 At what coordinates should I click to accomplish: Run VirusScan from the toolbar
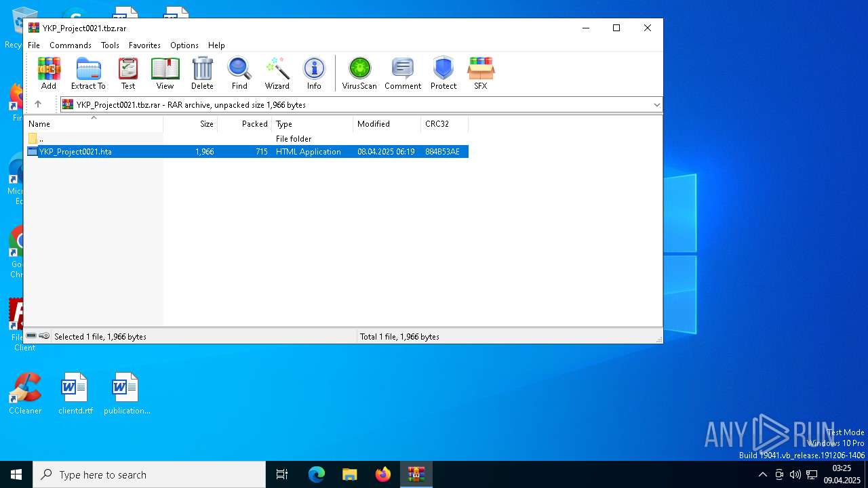point(359,73)
